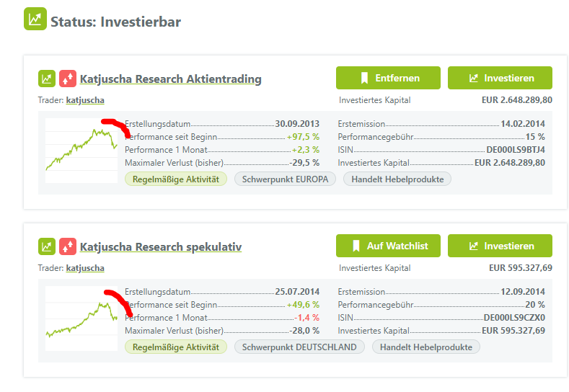Viewport: 569px width, 392px height.
Task: Open Katjuscha Research Aktientrading wikifolio title
Action: (x=170, y=79)
